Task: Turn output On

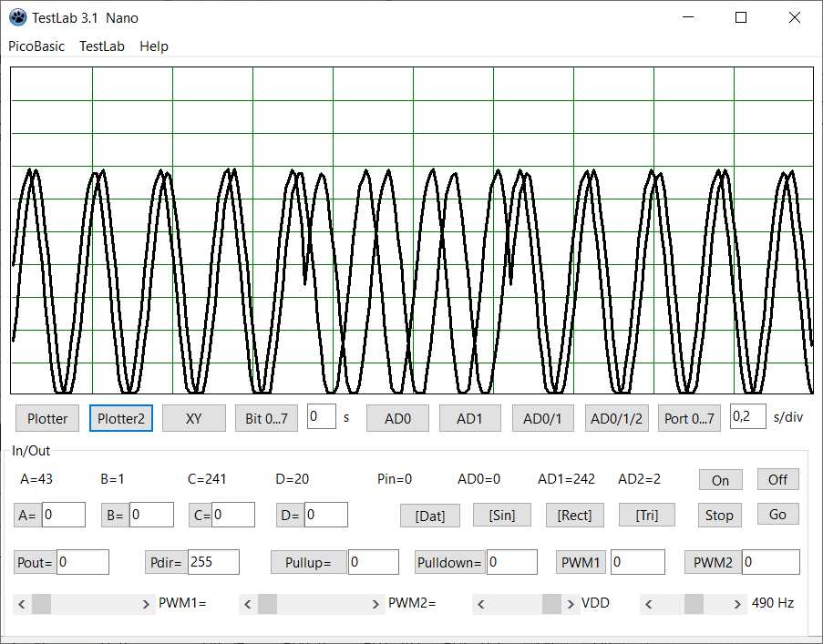Action: pyautogui.click(x=720, y=480)
